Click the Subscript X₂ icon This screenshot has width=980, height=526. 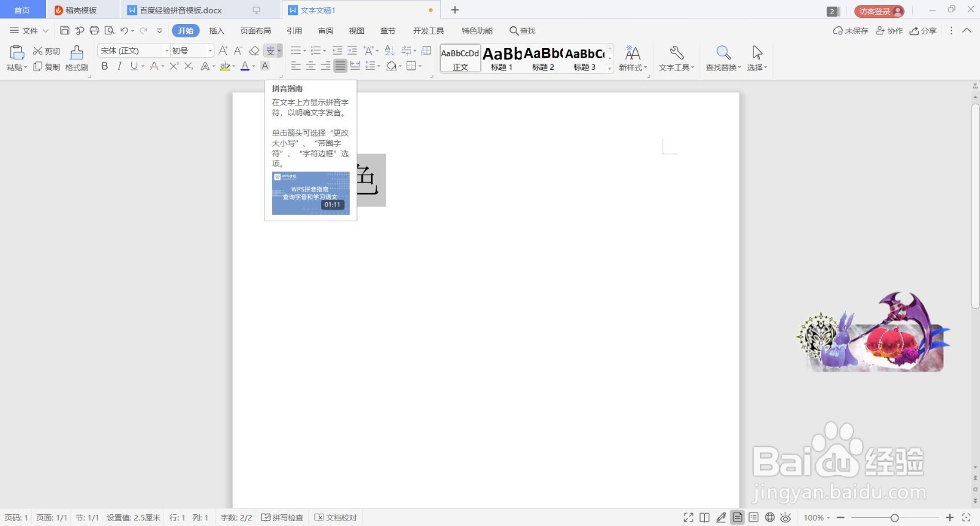click(x=189, y=66)
